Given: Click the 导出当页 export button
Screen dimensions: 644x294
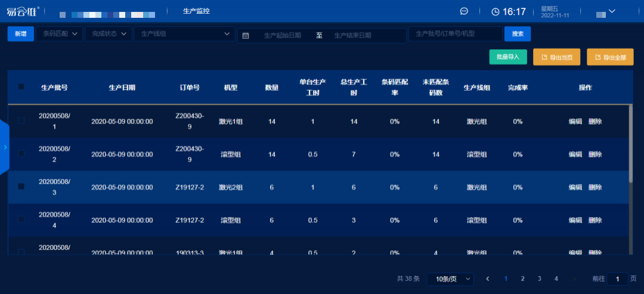Looking at the screenshot, I should [x=556, y=57].
